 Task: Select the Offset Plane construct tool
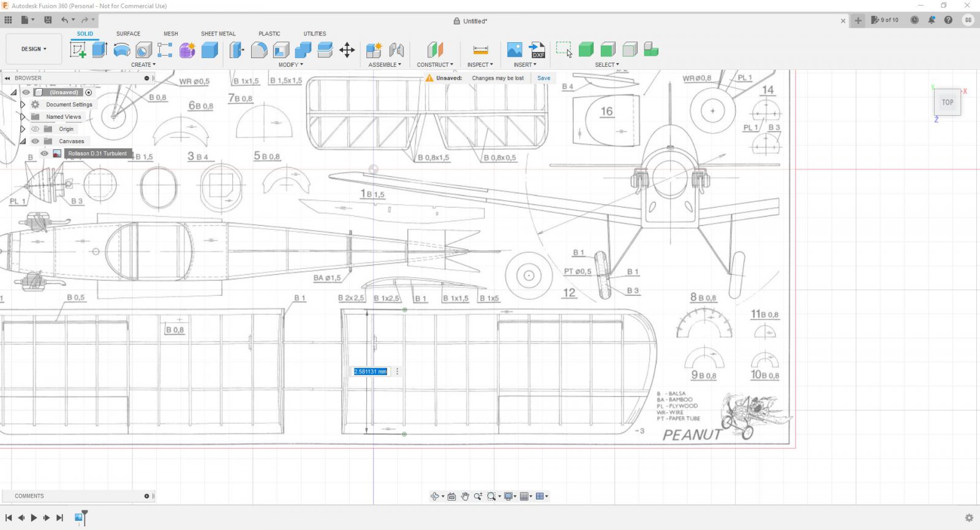pyautogui.click(x=435, y=50)
